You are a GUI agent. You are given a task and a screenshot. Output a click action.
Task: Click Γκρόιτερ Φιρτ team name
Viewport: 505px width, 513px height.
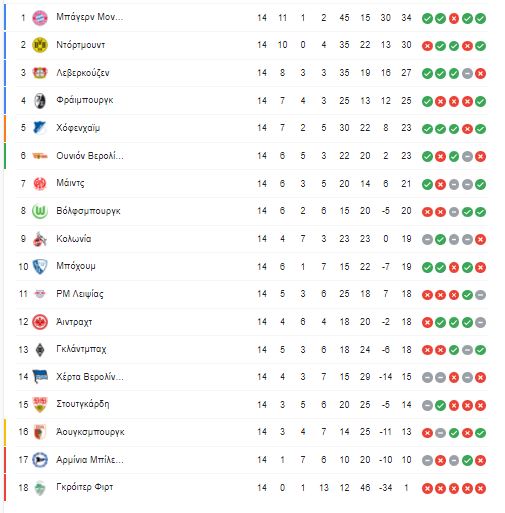[85, 487]
